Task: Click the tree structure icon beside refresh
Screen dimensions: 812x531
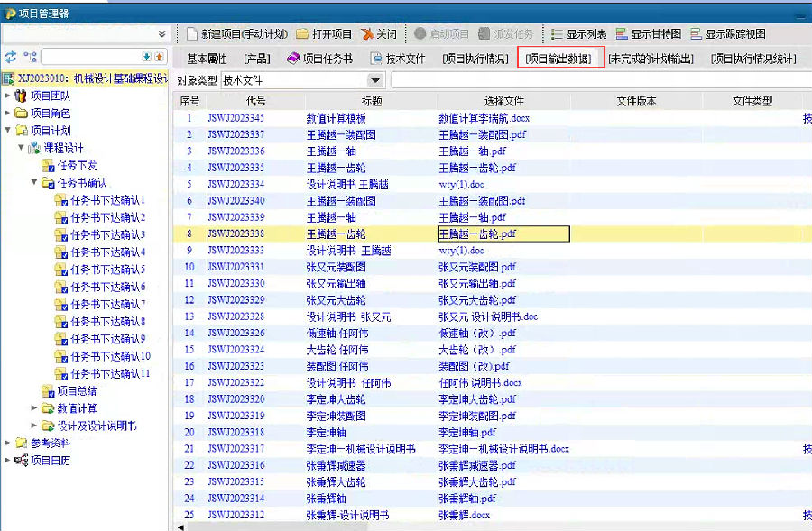Action: point(30,57)
